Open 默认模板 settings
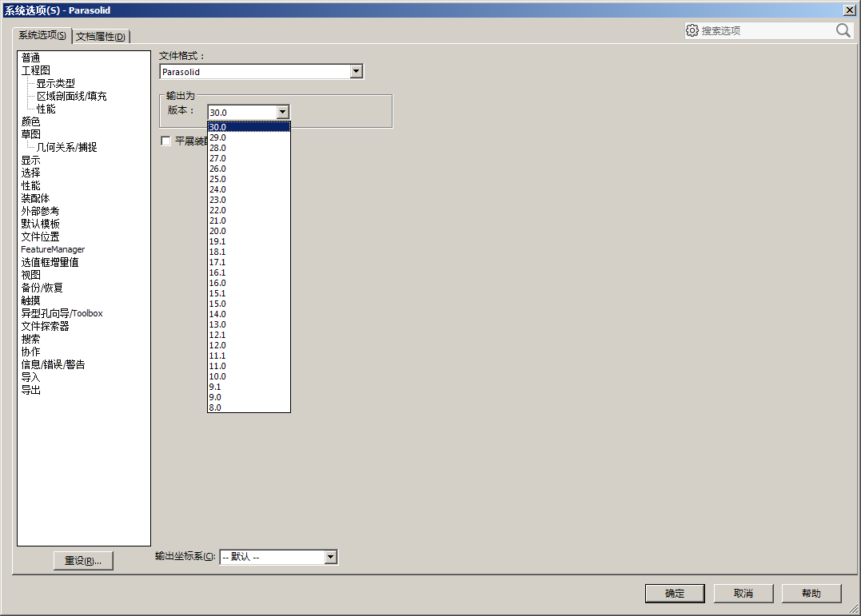861x616 pixels. coord(40,224)
